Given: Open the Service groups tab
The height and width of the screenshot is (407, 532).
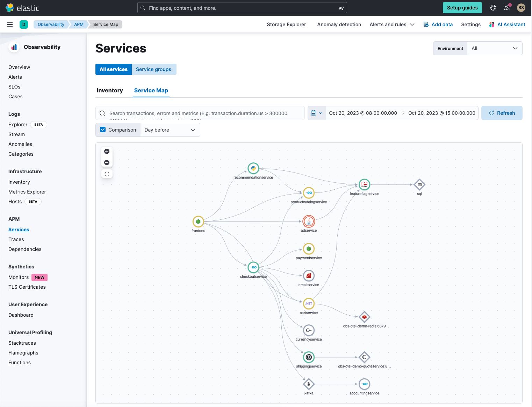Looking at the screenshot, I should 154,69.
